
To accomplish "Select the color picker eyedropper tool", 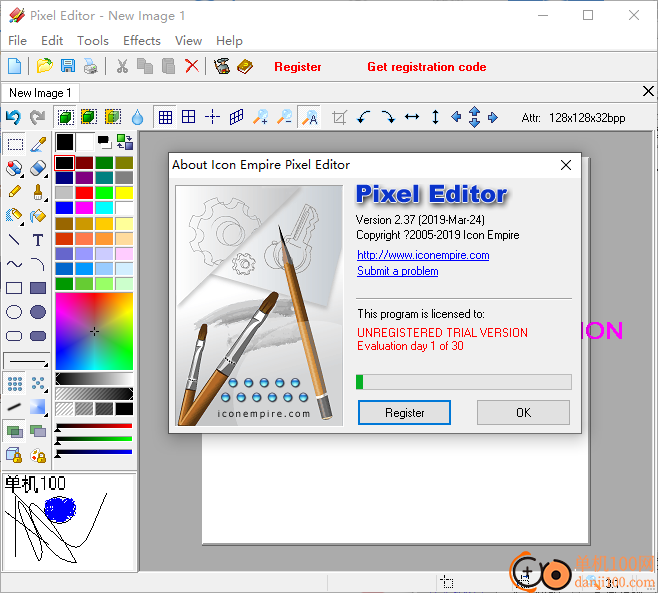I will 38,144.
